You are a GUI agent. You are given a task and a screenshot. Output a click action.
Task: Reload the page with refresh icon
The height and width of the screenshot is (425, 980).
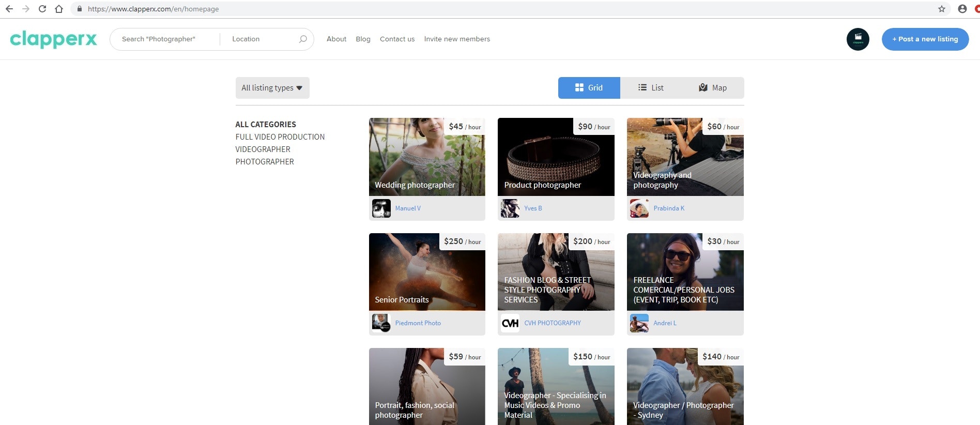tap(42, 9)
